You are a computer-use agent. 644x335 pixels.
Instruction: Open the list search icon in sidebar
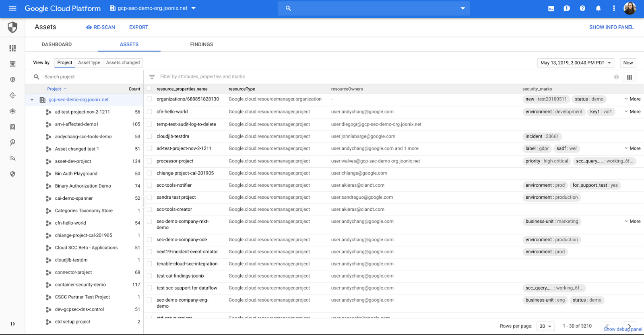click(12, 158)
